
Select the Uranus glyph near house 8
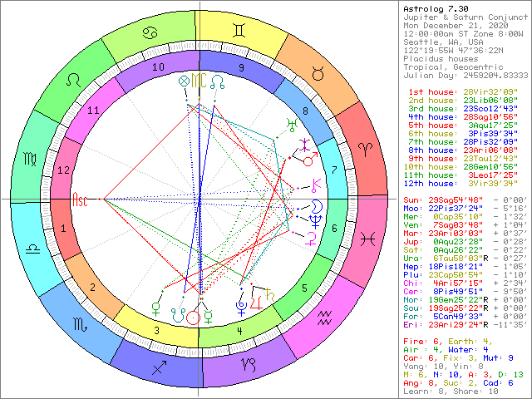(x=291, y=123)
